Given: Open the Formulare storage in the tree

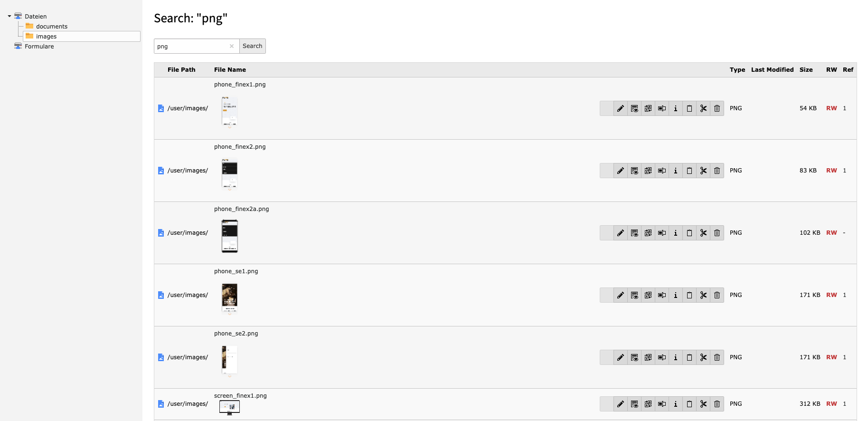Looking at the screenshot, I should (39, 46).
